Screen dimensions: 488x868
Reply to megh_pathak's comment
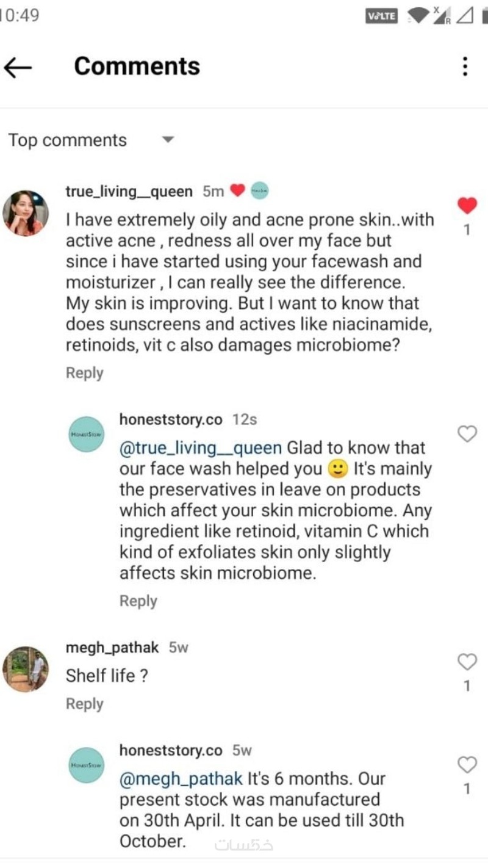coord(84,704)
